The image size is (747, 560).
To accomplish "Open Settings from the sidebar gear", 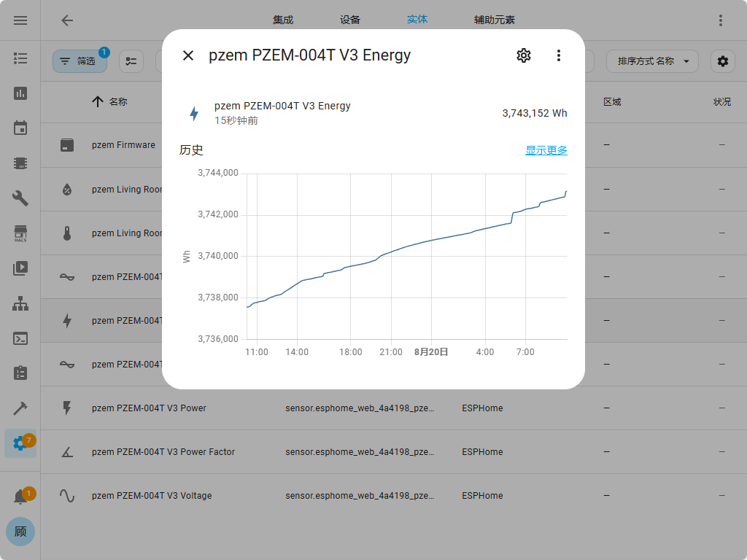I will coord(20,443).
